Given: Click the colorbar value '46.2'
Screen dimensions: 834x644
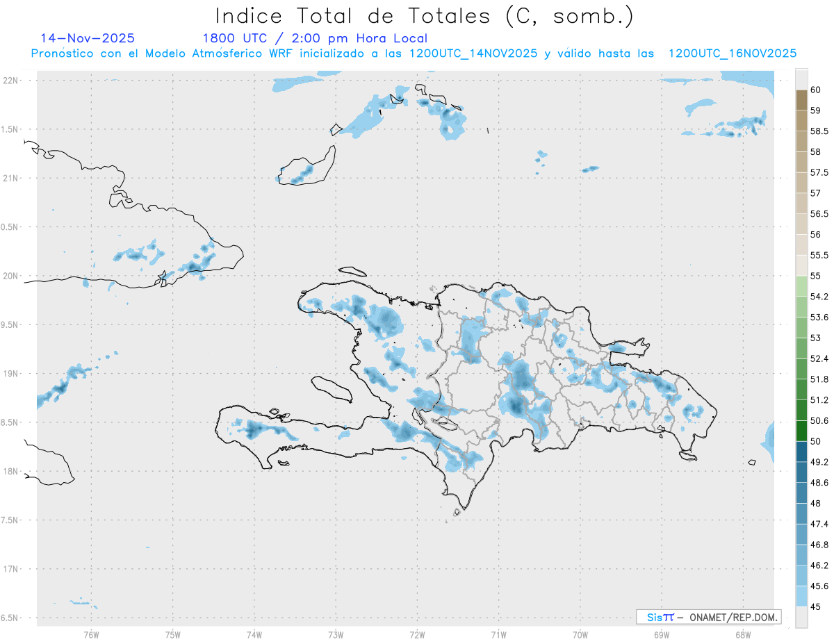Looking at the screenshot, I should [819, 565].
